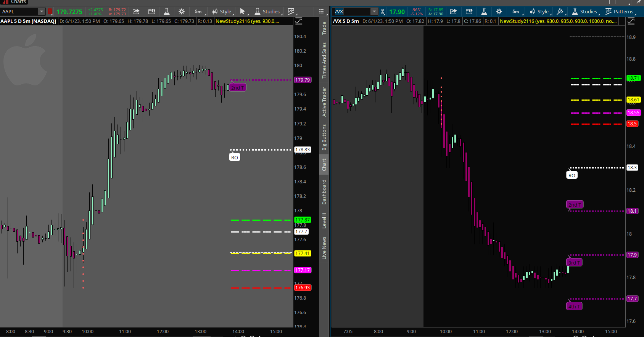This screenshot has height=337, width=644.
Task: Open the /VX chart settings gear
Action: 499,11
